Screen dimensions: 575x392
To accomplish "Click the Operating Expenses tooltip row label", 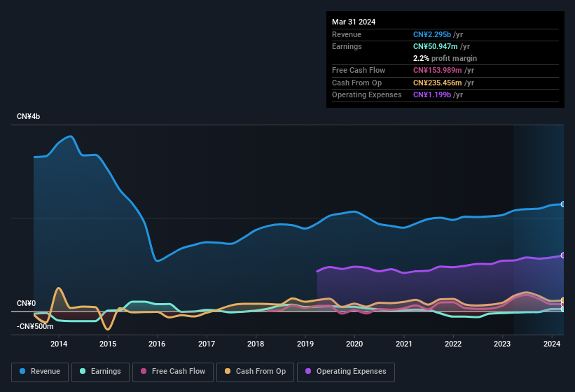I will [367, 95].
